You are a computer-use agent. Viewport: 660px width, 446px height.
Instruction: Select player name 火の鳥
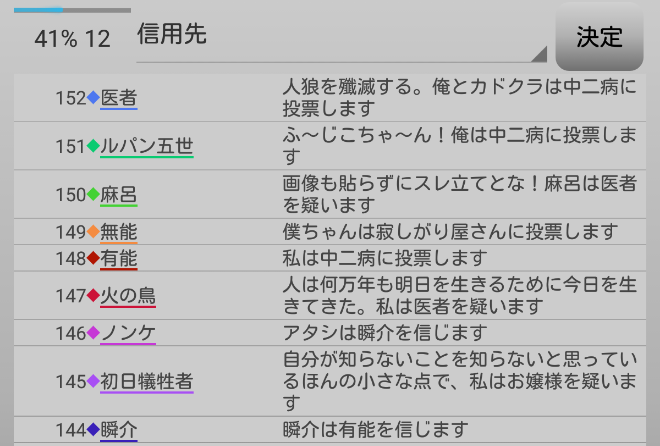pyautogui.click(x=128, y=295)
